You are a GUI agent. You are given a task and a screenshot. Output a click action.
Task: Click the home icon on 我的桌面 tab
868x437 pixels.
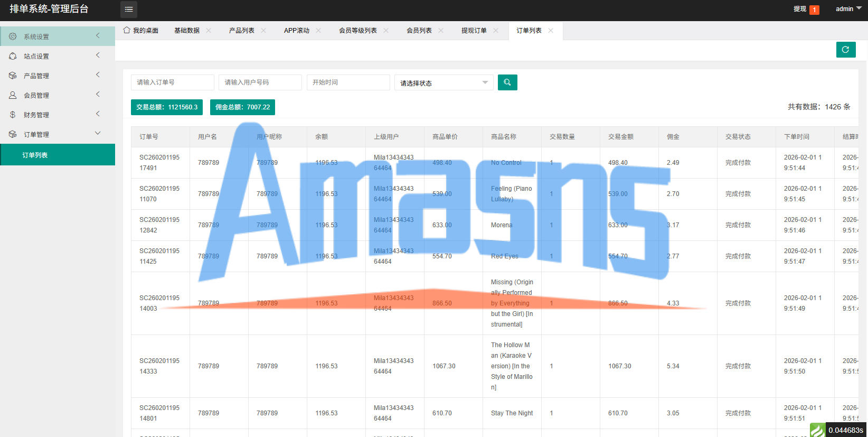pyautogui.click(x=127, y=30)
